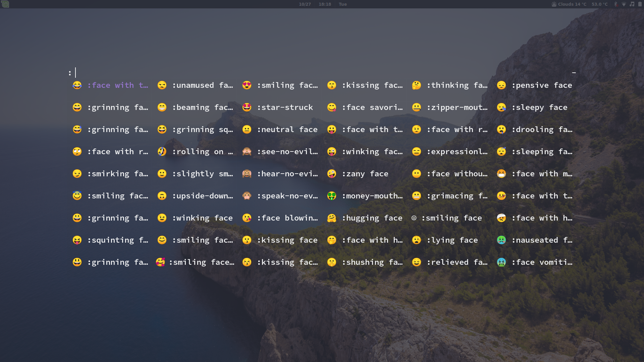The height and width of the screenshot is (362, 644).
Task: Choose the money-mouth face emoji
Action: (x=372, y=196)
